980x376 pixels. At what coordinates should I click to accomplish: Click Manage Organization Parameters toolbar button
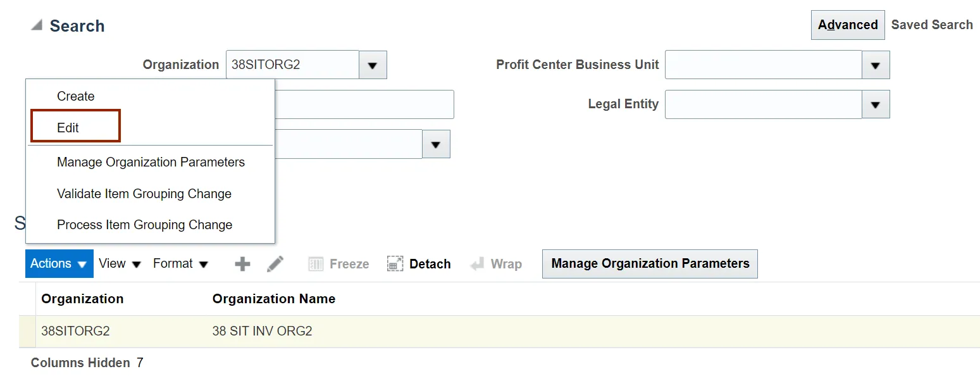[650, 264]
